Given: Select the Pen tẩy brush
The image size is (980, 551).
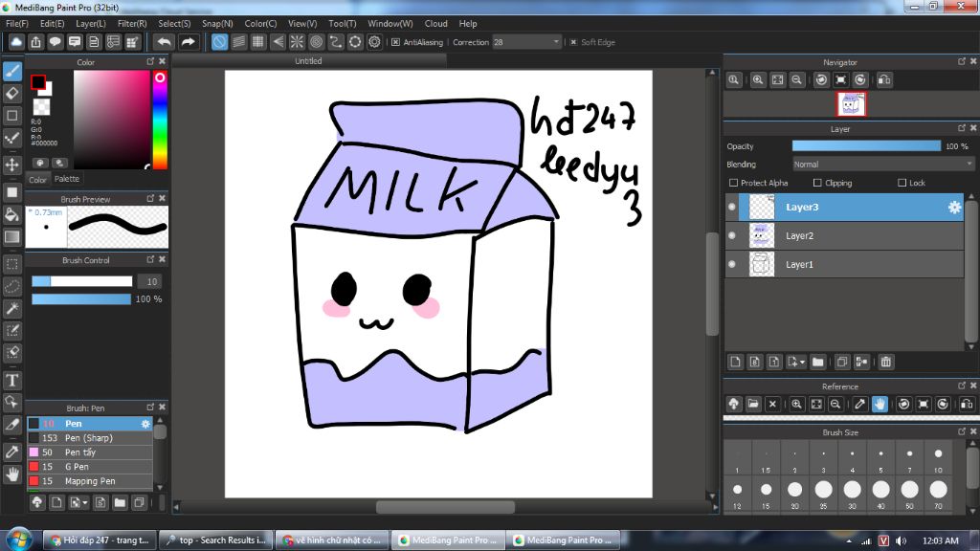Looking at the screenshot, I should coord(89,452).
